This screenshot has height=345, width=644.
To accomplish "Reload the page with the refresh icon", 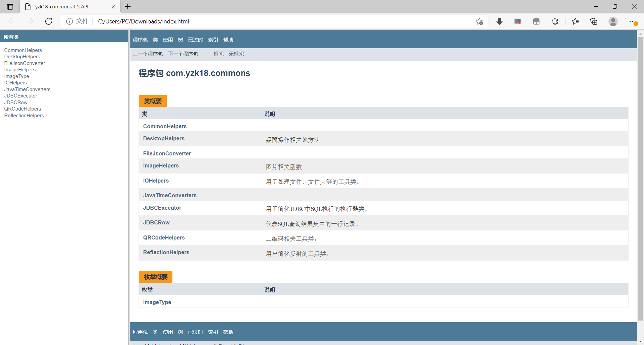I will (49, 21).
